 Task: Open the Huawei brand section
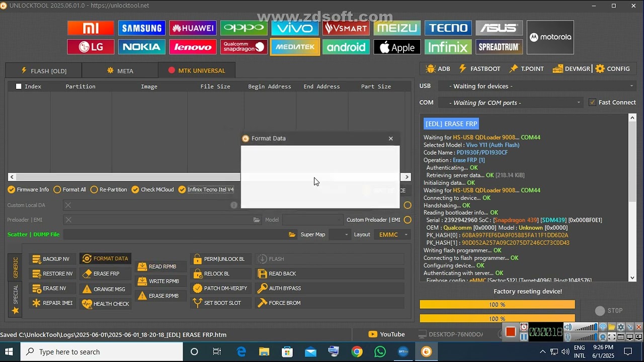[193, 28]
